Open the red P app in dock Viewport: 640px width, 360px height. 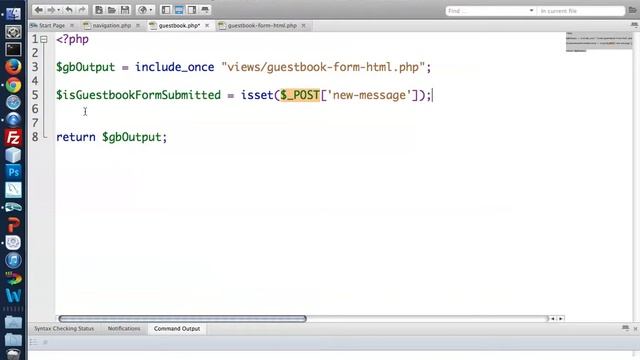coord(13,225)
